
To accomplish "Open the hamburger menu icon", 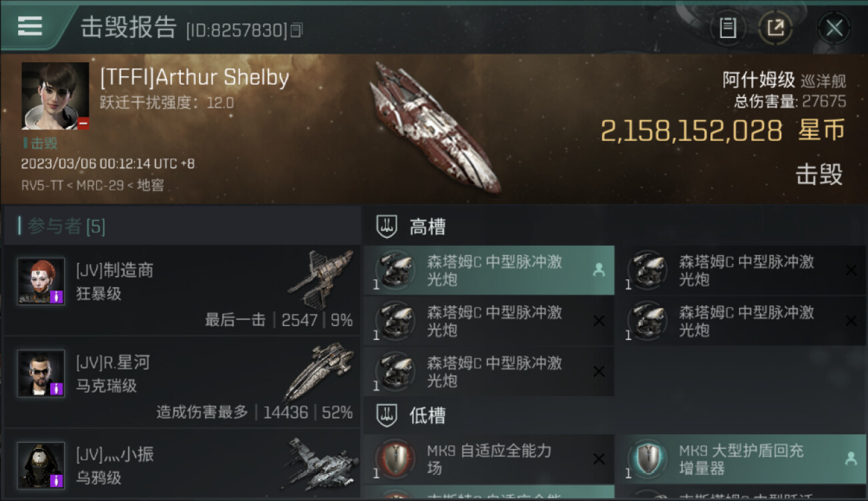I will click(x=30, y=26).
